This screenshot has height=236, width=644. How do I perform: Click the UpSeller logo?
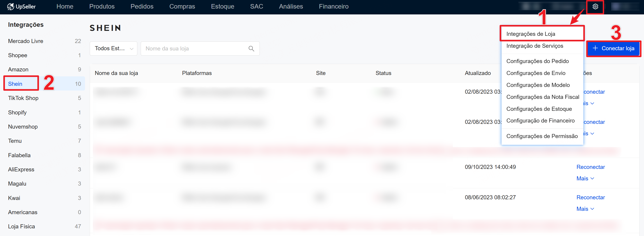click(21, 7)
